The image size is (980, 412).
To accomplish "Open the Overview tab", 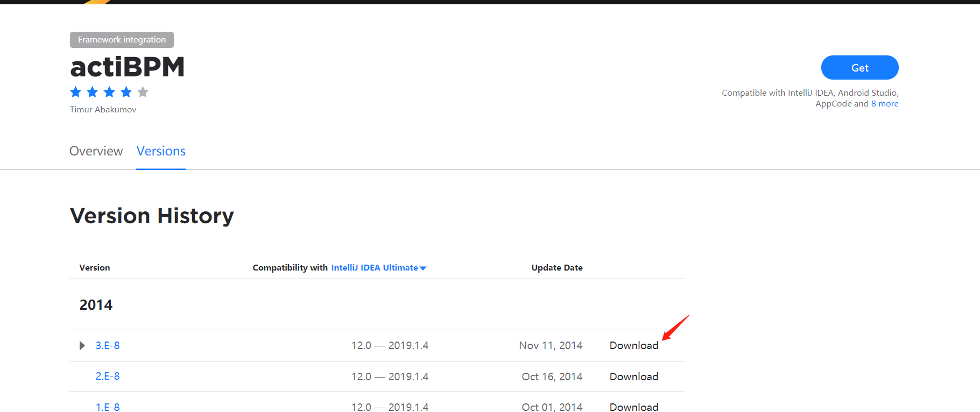I will coord(96,151).
